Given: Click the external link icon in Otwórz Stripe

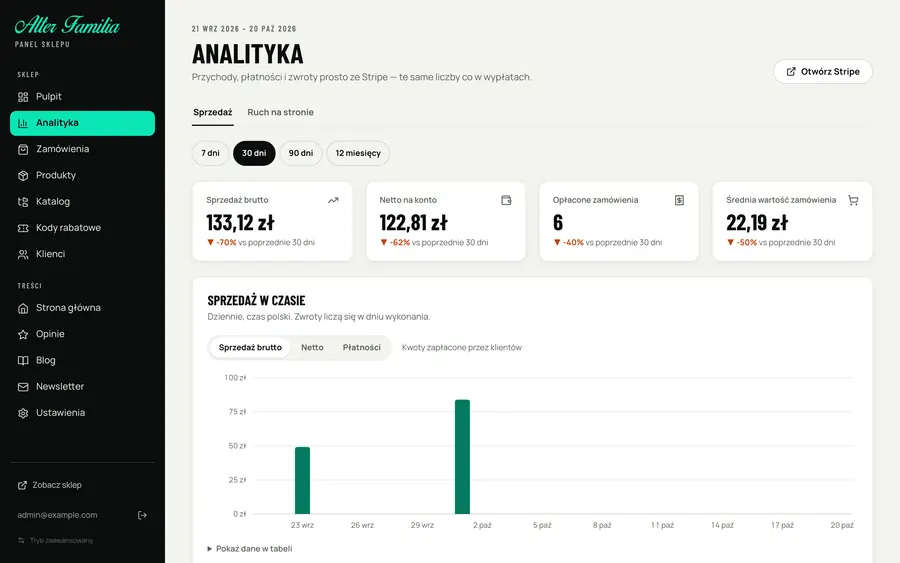Looking at the screenshot, I should pyautogui.click(x=791, y=72).
